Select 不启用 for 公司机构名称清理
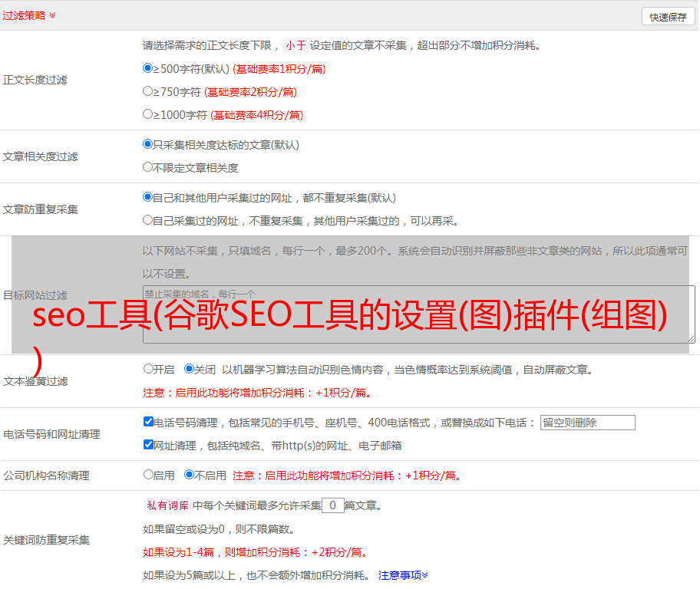 tap(189, 474)
